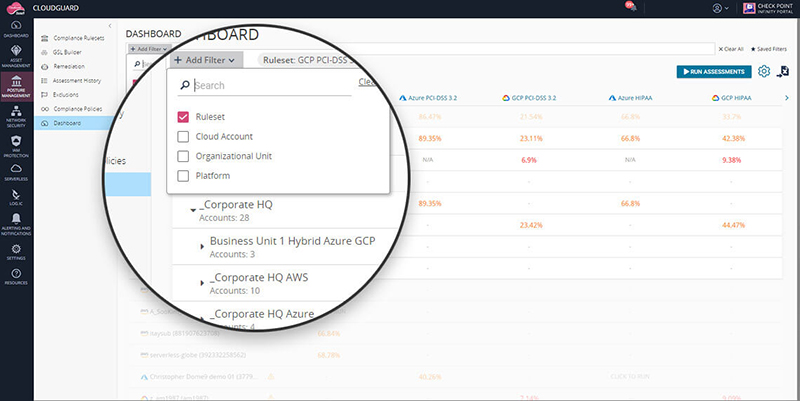Open the magnified Add Filter dropdown
The height and width of the screenshot is (401, 800).
[205, 60]
